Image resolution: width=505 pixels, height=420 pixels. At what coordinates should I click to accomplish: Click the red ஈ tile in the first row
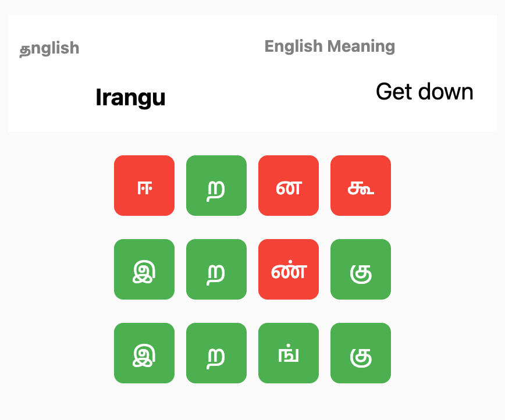tap(144, 186)
